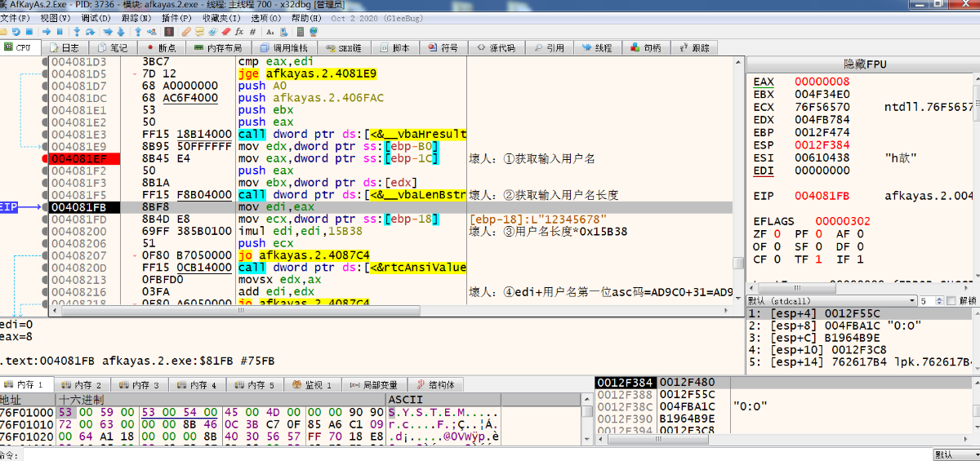
Task: Click the 命令 command input field
Action: pyautogui.click(x=478, y=455)
